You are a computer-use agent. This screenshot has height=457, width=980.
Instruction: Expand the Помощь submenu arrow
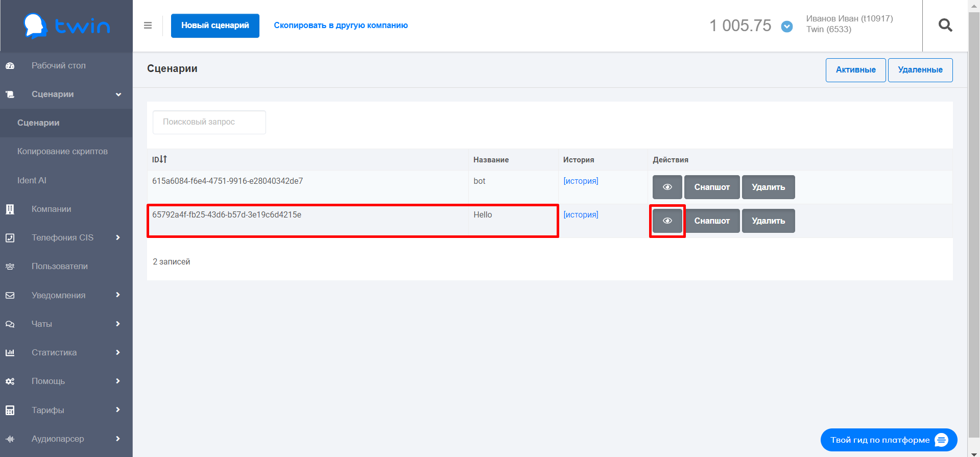[x=118, y=381]
